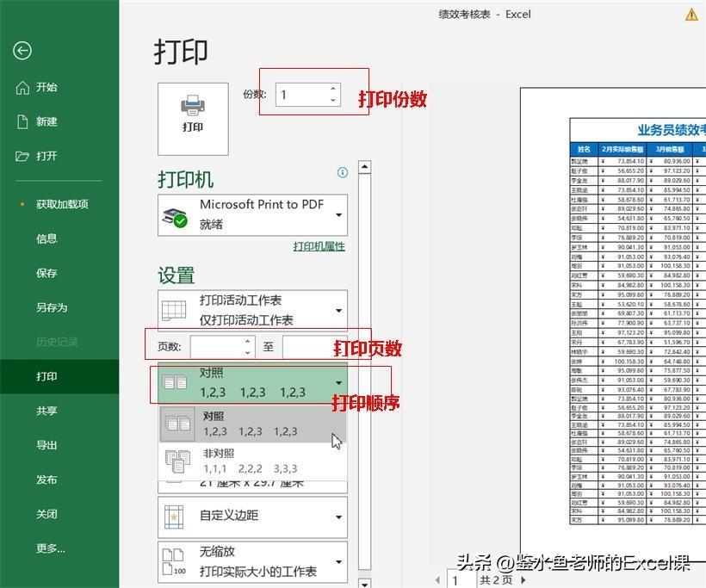Click the print preview page thumbnail
Image resolution: width=706 pixels, height=588 pixels.
(x=613, y=325)
